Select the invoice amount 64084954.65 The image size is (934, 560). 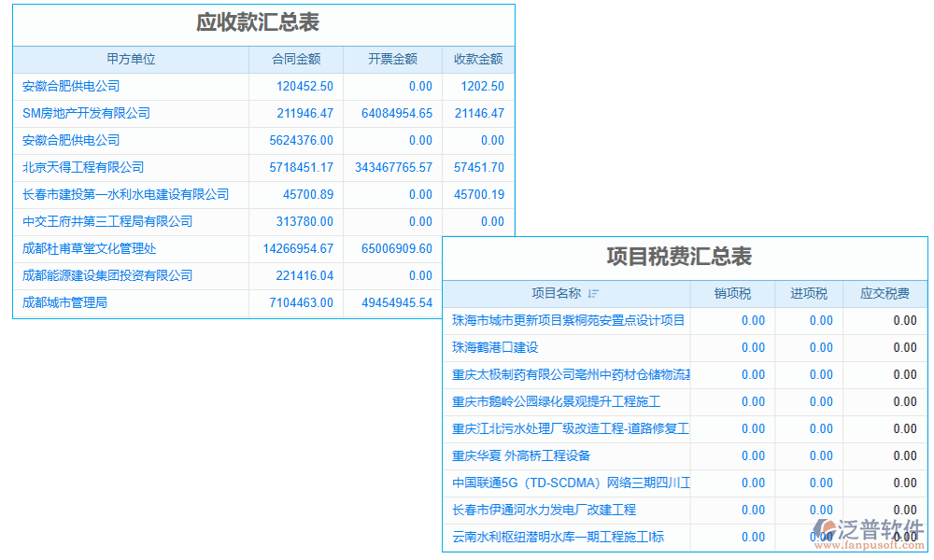(x=397, y=113)
